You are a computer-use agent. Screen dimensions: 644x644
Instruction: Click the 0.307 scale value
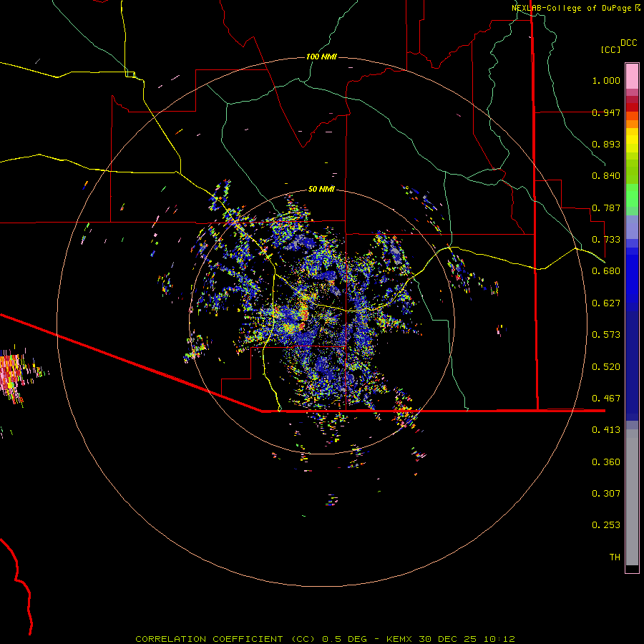[606, 494]
